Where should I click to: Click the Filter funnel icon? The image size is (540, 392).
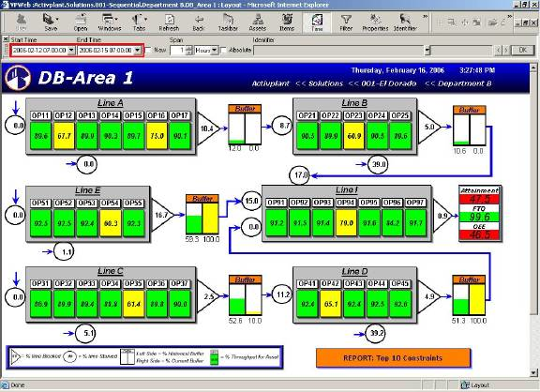[346, 23]
